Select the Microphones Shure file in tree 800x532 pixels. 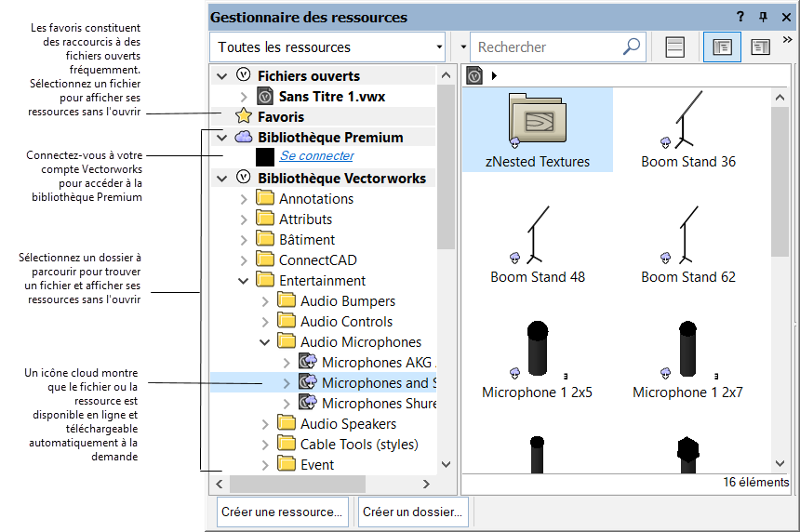coord(375,404)
